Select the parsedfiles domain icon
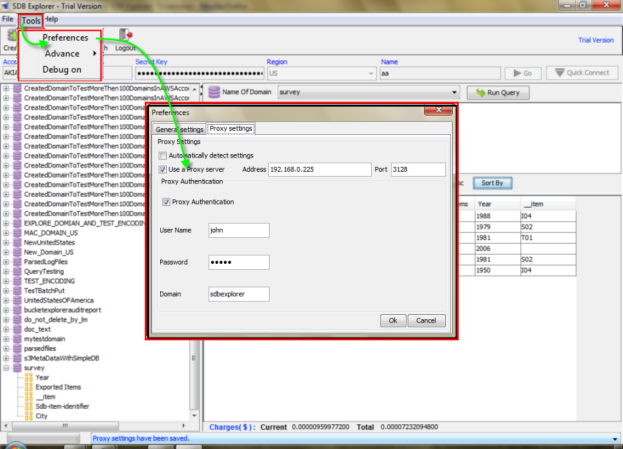Screen dimensions: 623x449 (17, 348)
